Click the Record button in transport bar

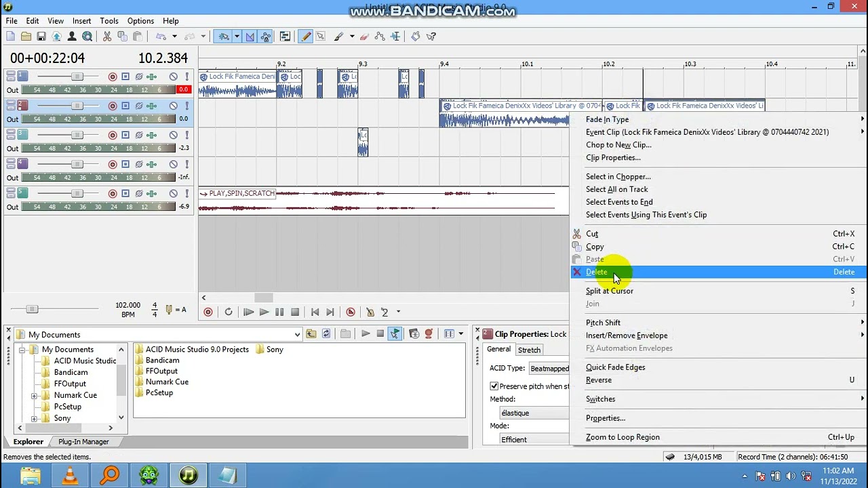208,312
